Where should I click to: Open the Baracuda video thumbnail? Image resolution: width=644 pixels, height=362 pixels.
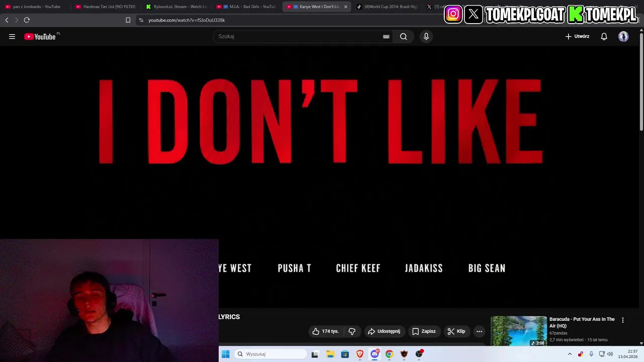click(x=519, y=331)
